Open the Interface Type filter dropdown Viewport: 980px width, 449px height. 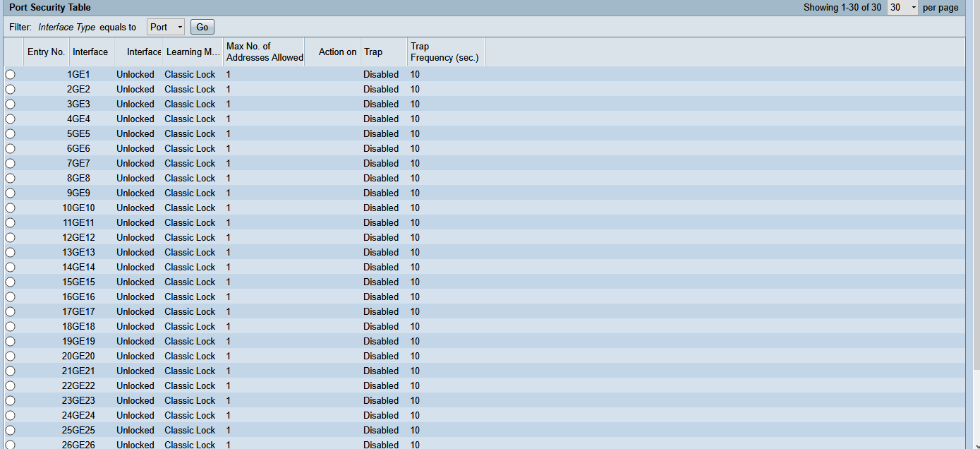point(166,27)
